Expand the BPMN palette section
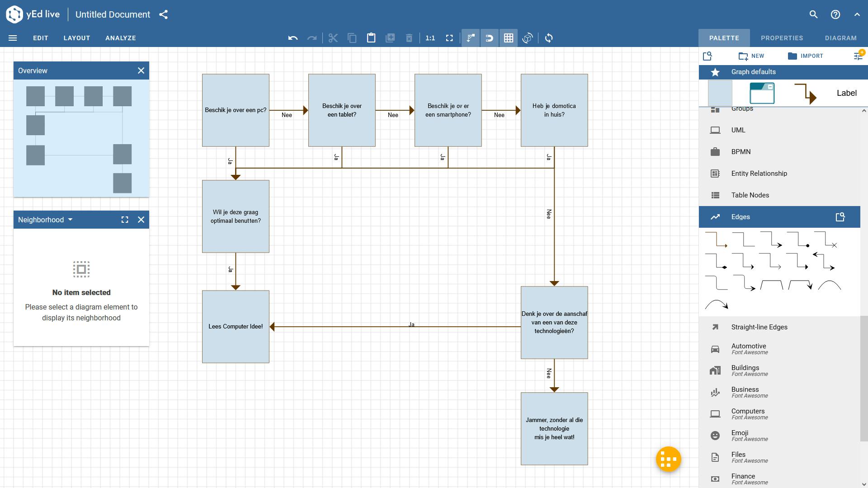Image resolution: width=868 pixels, height=488 pixels. [x=741, y=152]
